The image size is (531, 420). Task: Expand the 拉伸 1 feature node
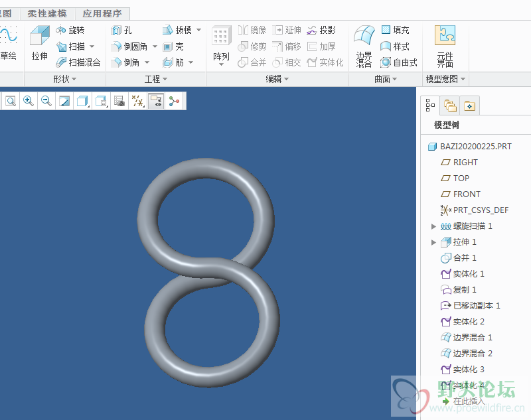click(433, 242)
